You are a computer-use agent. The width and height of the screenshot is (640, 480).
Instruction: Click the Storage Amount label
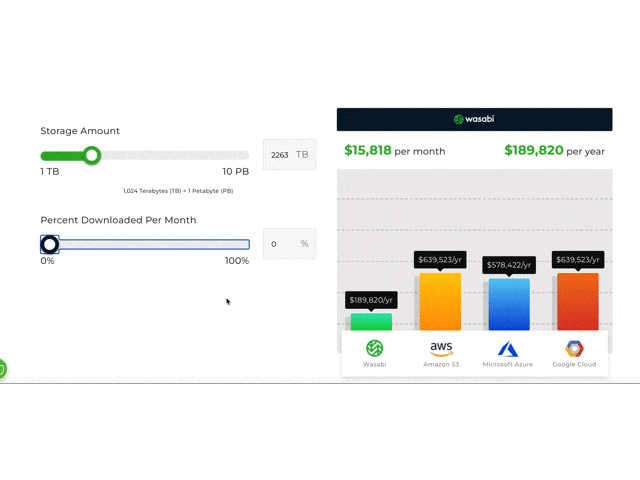click(x=80, y=131)
